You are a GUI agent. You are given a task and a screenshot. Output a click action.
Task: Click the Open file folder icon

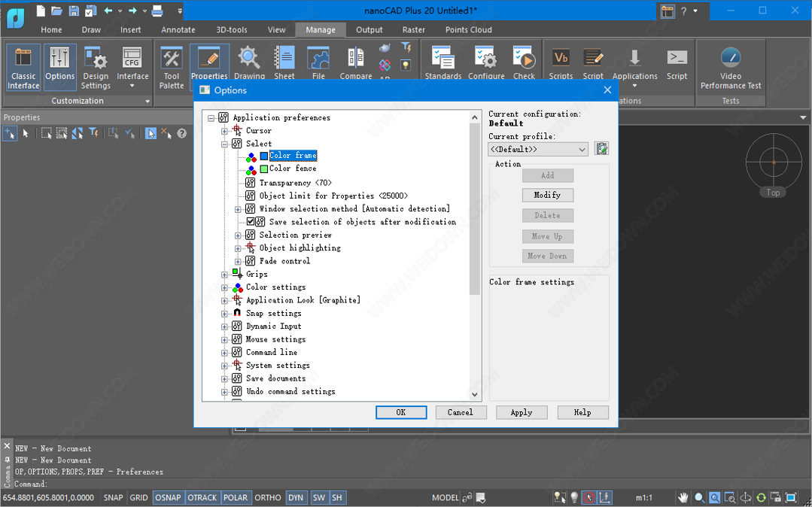[57, 11]
